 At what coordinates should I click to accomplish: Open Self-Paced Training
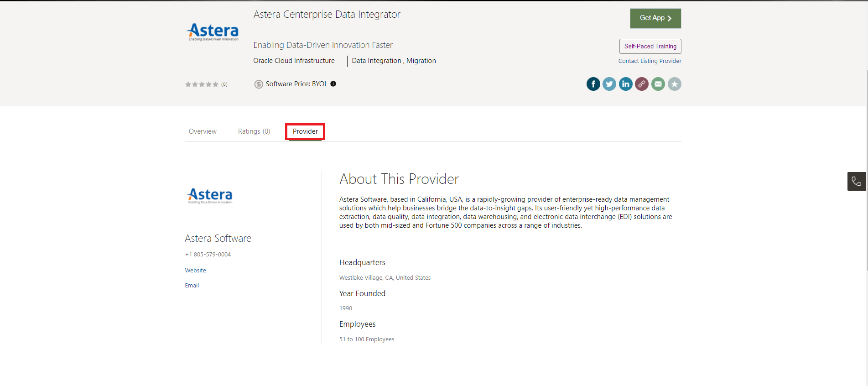click(x=650, y=47)
